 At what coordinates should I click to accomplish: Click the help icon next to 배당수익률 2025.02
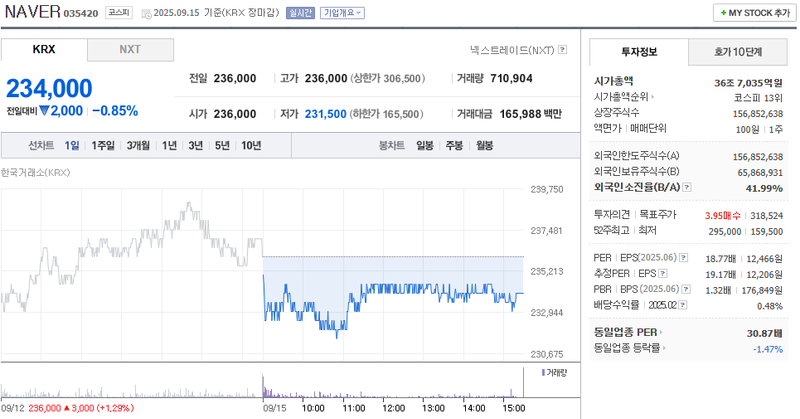(683, 305)
